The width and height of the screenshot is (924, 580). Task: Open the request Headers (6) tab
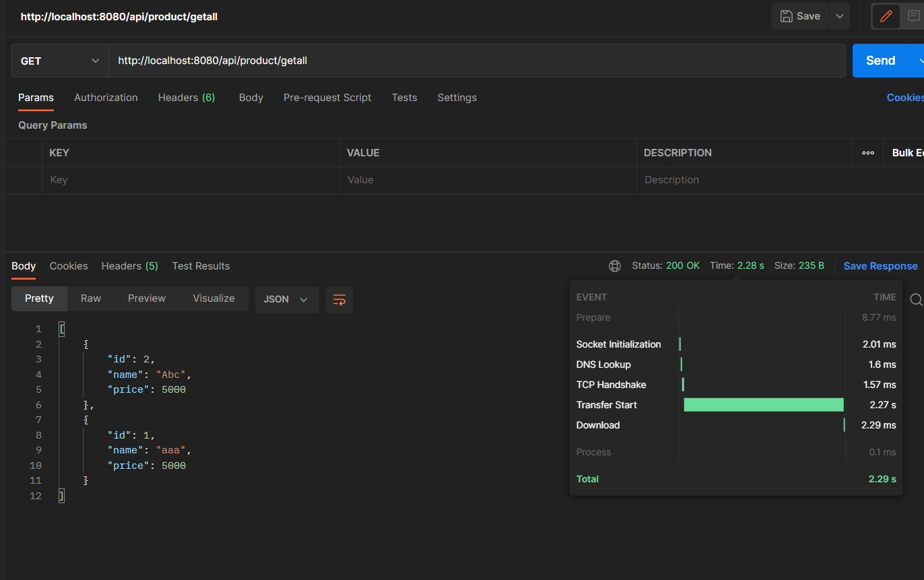(x=187, y=98)
